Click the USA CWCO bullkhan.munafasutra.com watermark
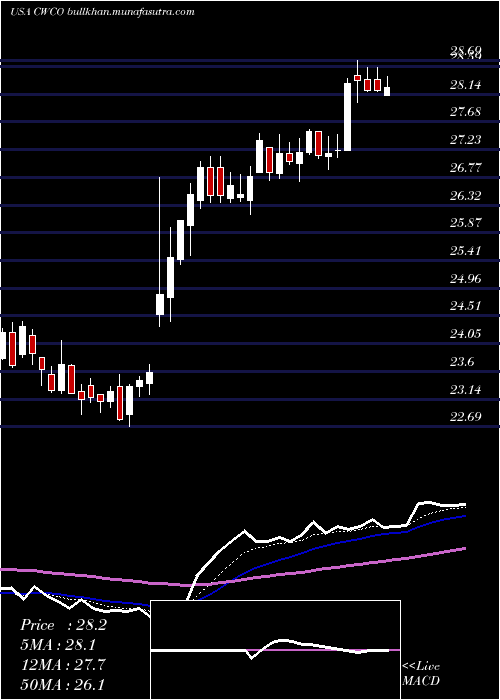This screenshot has width=500, height=700. coord(102,12)
